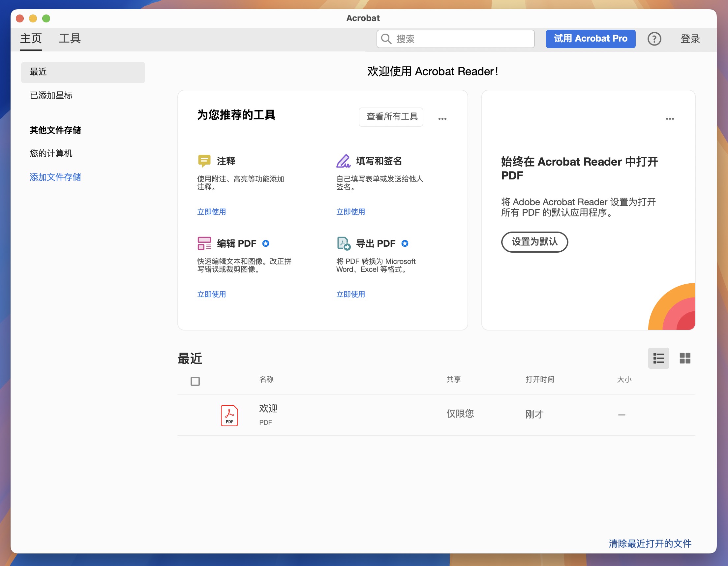Click the premium star badge beside 导出 PDF
This screenshot has width=728, height=566.
[405, 243]
